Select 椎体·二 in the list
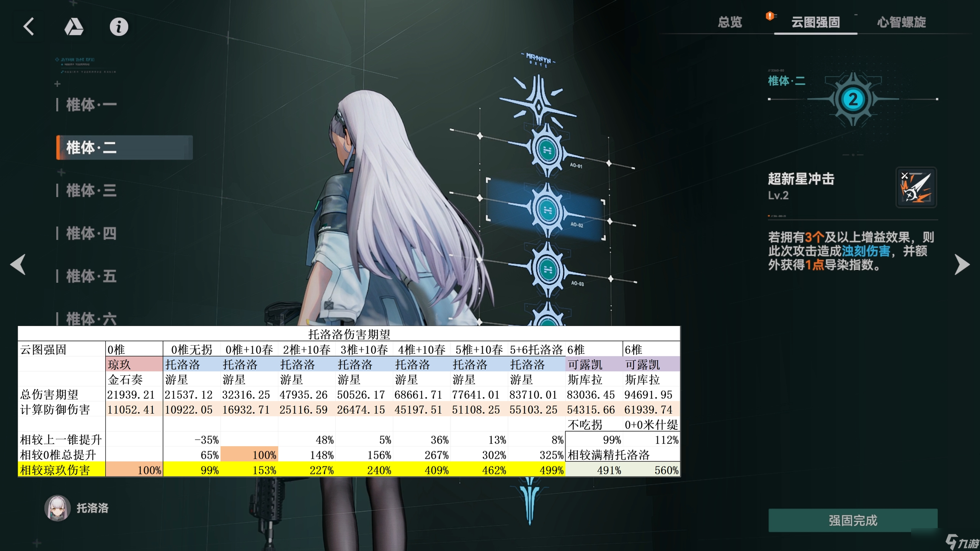 pos(124,147)
